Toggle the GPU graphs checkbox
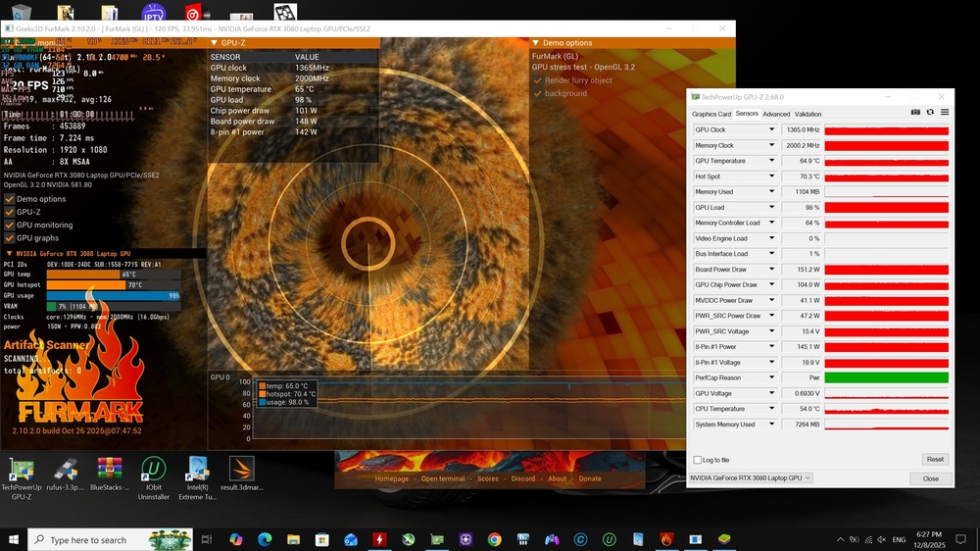 coord(9,238)
